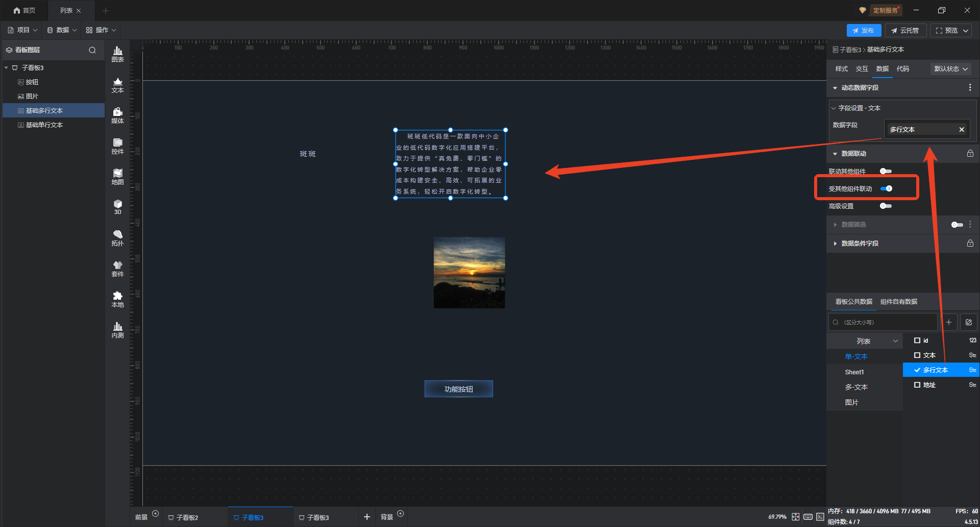Click the 发布 publish button
Screen dimensions: 980x527
click(864, 31)
